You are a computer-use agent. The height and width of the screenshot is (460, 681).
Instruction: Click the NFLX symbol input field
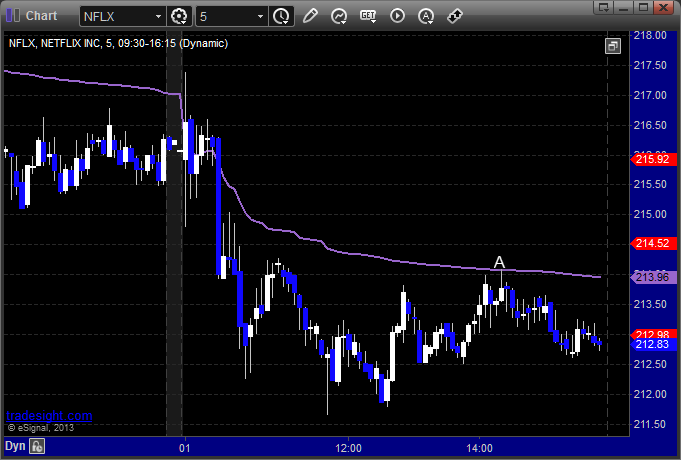pos(117,17)
